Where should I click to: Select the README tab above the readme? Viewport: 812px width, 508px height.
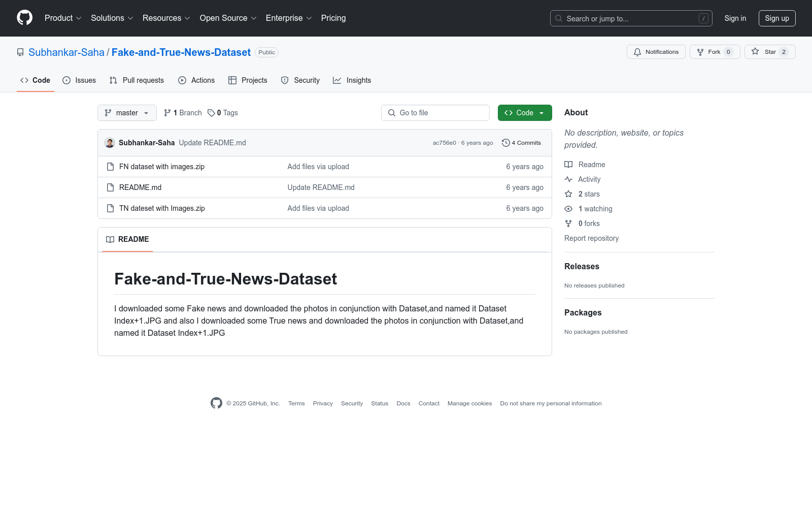pyautogui.click(x=127, y=239)
